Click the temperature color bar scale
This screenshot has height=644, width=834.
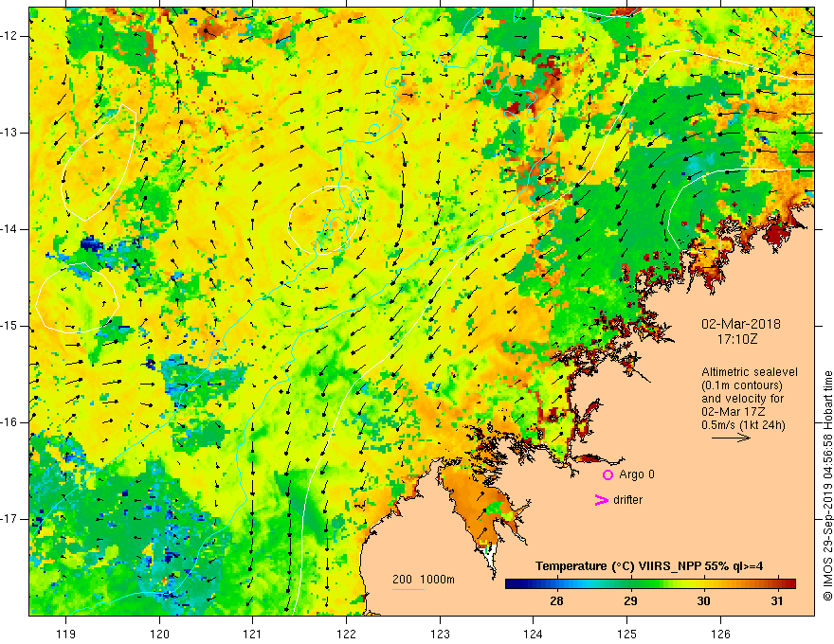pos(650,584)
